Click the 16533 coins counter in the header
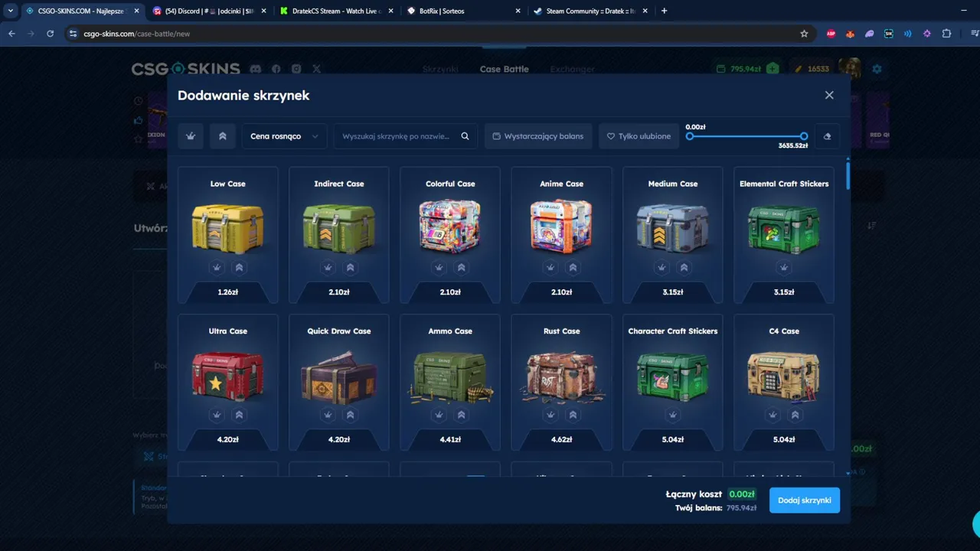The image size is (980, 551). (812, 69)
